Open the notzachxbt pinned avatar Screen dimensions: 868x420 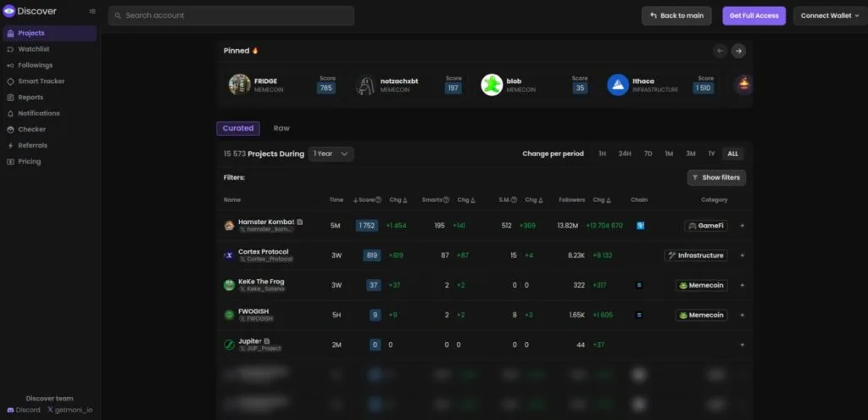pyautogui.click(x=366, y=85)
